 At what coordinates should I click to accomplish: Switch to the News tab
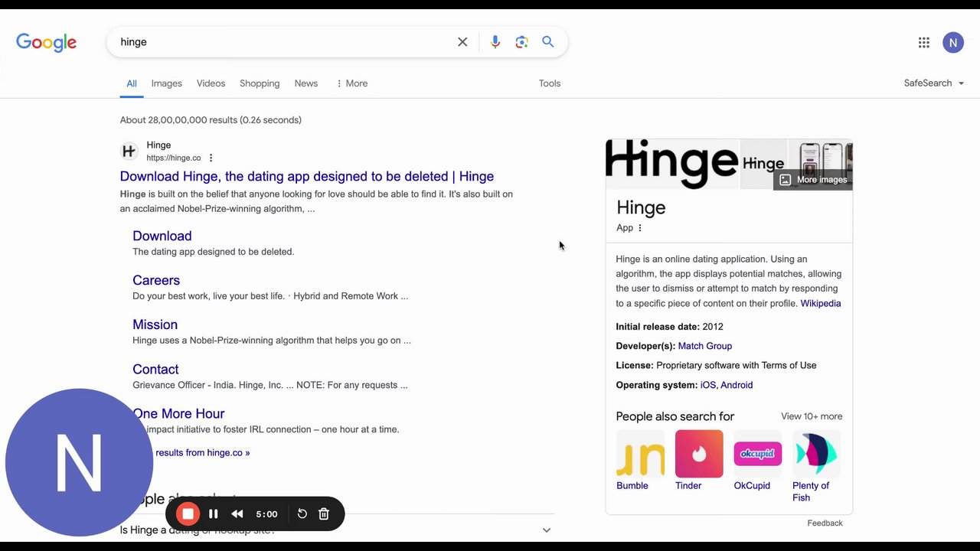tap(306, 83)
